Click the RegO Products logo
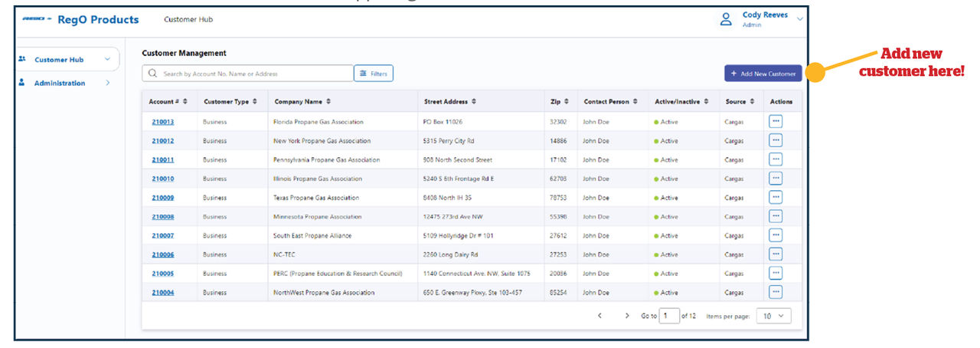The image size is (980, 348). (x=80, y=19)
